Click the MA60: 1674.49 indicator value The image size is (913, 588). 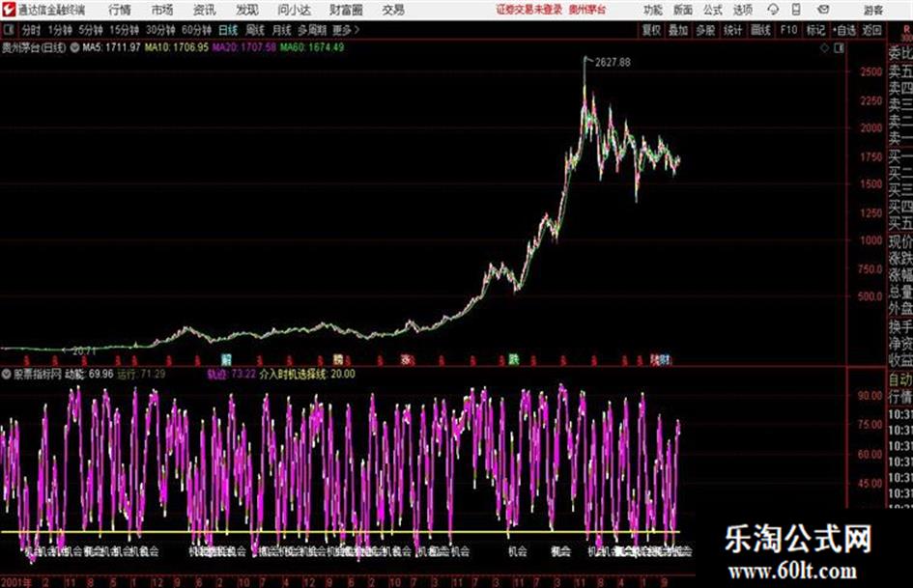tap(312, 47)
